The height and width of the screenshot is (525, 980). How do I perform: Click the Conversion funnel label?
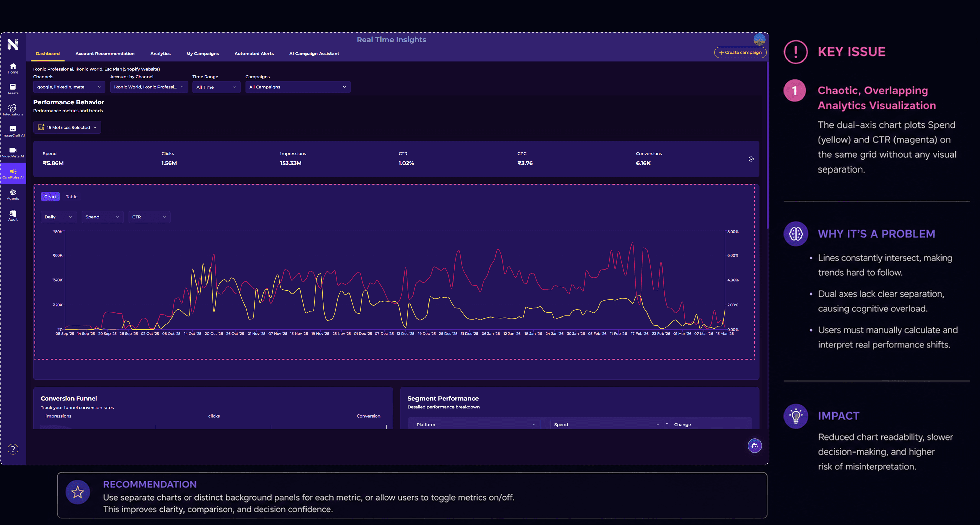click(x=368, y=416)
